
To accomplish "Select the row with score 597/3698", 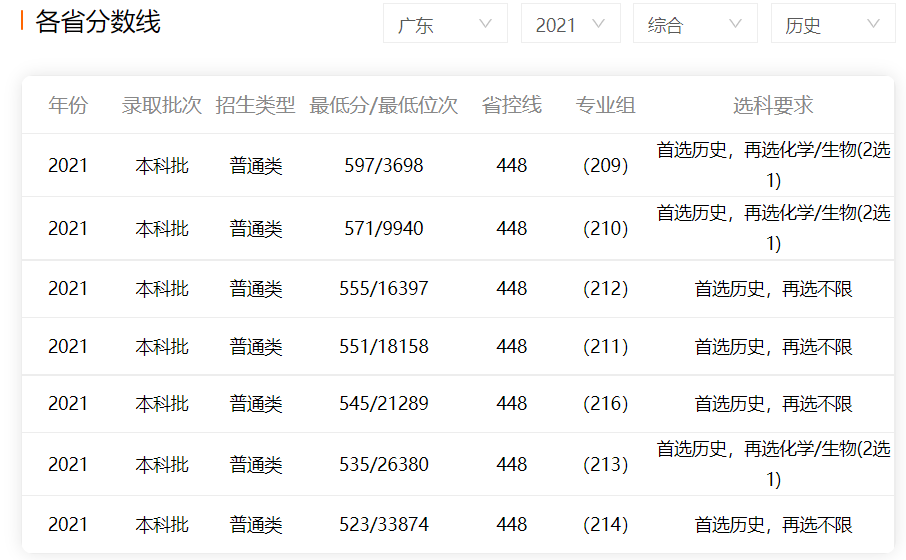I will tap(384, 166).
